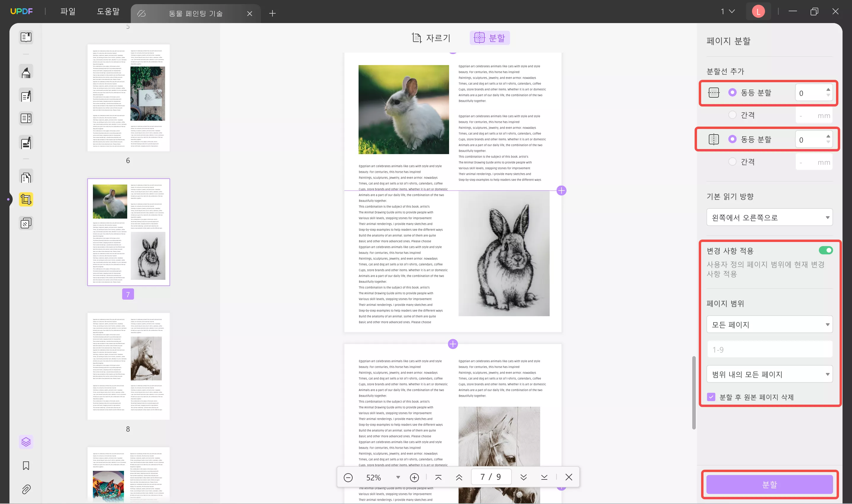
Task: Decrease horizontal equal split count
Action: [828, 96]
